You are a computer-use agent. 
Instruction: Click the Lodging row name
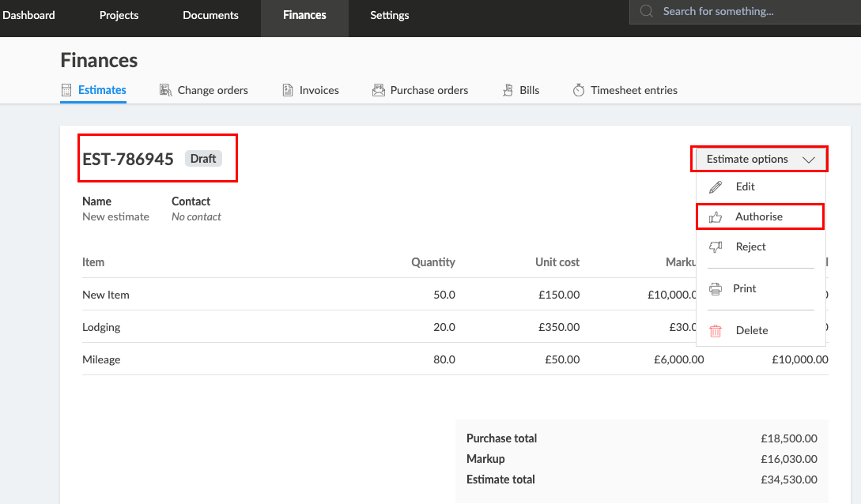(x=101, y=327)
